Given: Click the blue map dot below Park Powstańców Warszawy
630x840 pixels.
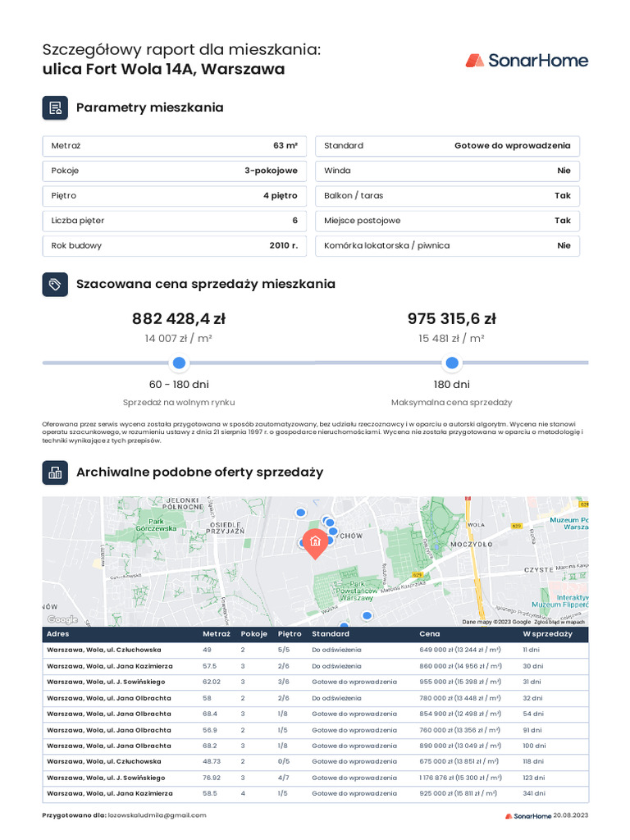Looking at the screenshot, I should point(367,615).
